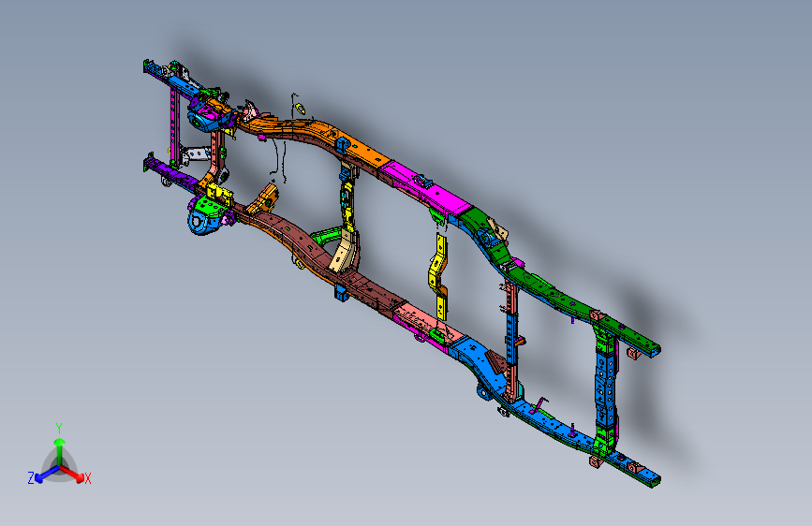Click the blue Z axis of the orientation triad
812x526 pixels.
point(47,474)
